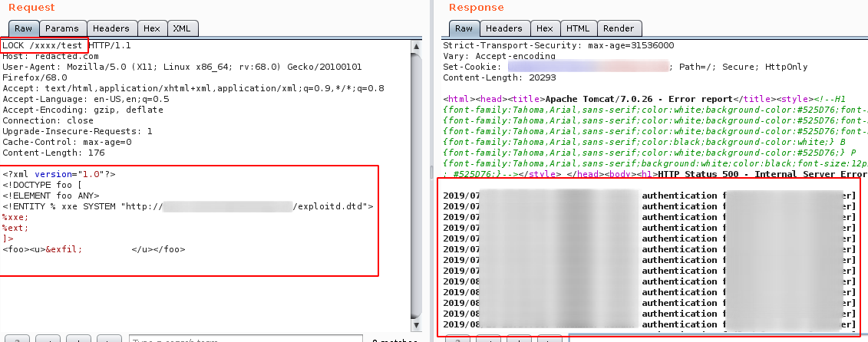The image size is (868, 342).
Task: Open the Response Hex tab
Action: [x=545, y=28]
